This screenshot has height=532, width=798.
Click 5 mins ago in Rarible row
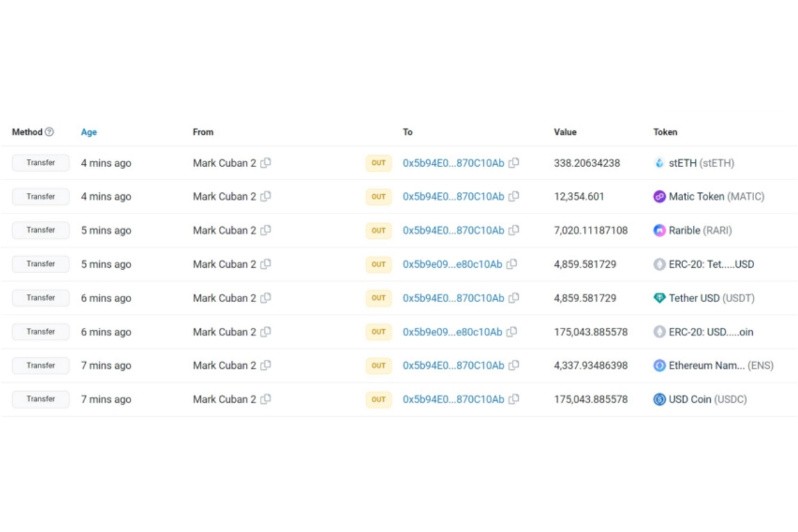(106, 230)
